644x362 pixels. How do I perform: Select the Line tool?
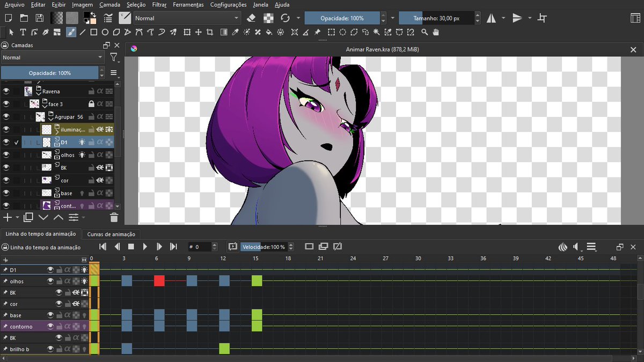83,32
